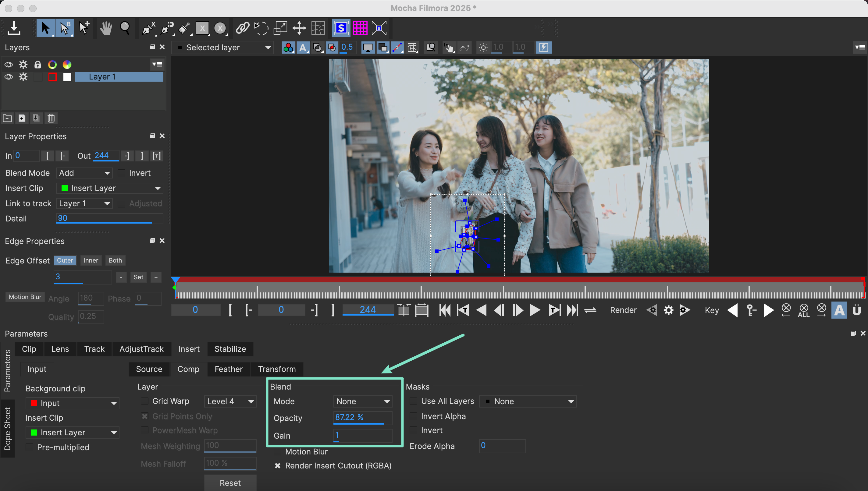
Task: Click Layer 1 red outline color swatch
Action: click(52, 77)
